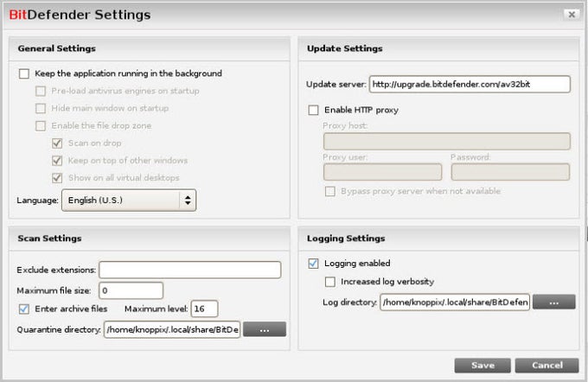
Task: Click the Update server address field
Action: 470,85
